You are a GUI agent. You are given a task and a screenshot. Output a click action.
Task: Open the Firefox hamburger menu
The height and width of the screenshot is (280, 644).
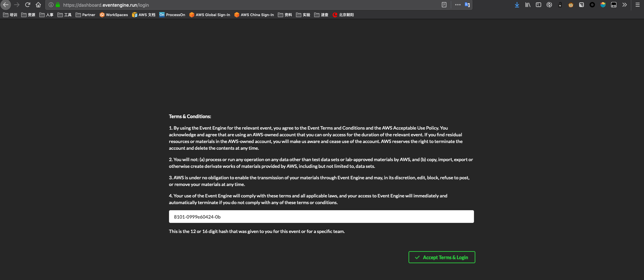pos(637,5)
